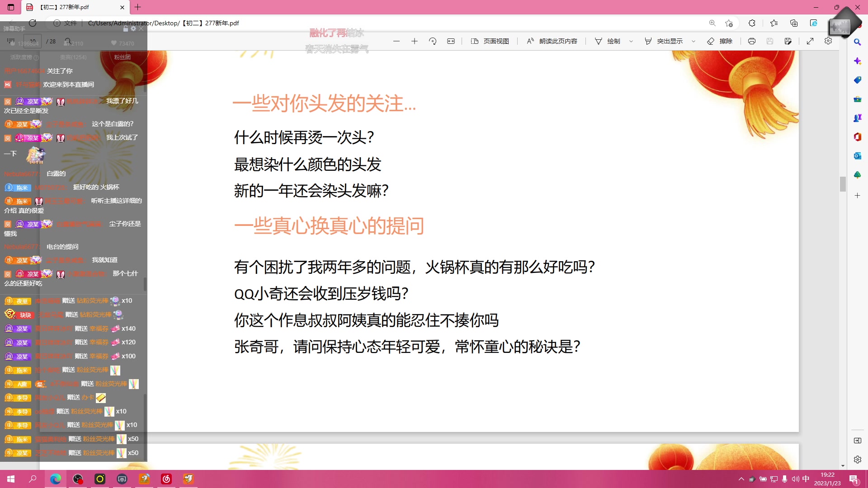
Task: Select the 绘制 draw tool
Action: (x=607, y=41)
